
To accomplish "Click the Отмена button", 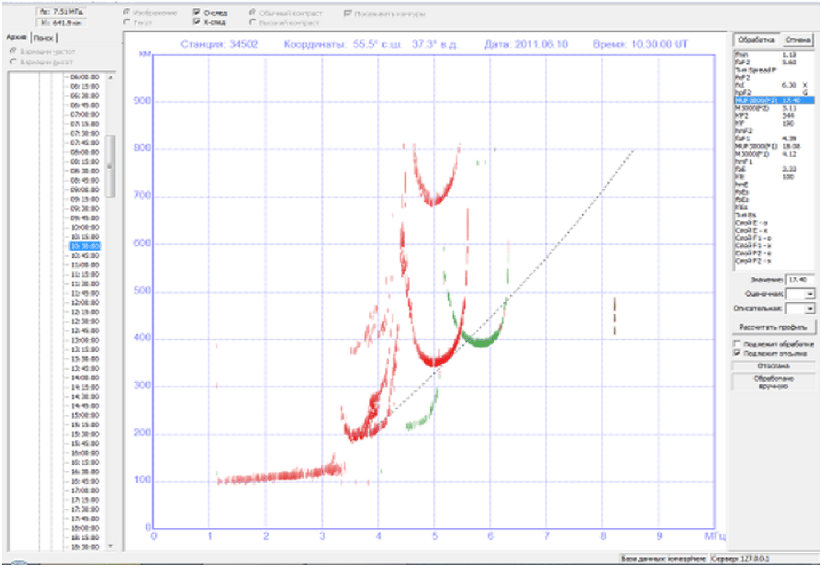I will click(x=797, y=40).
